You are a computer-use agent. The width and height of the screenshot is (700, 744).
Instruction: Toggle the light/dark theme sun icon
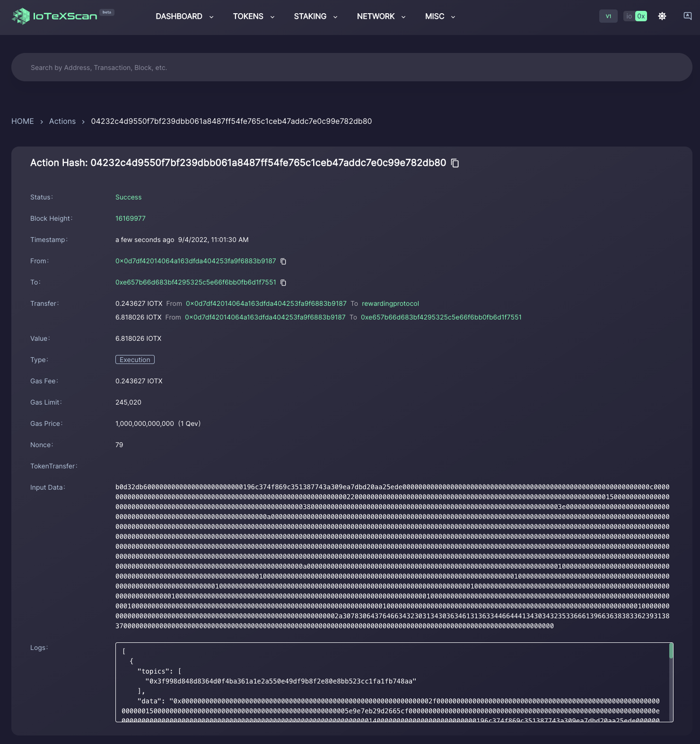[662, 16]
